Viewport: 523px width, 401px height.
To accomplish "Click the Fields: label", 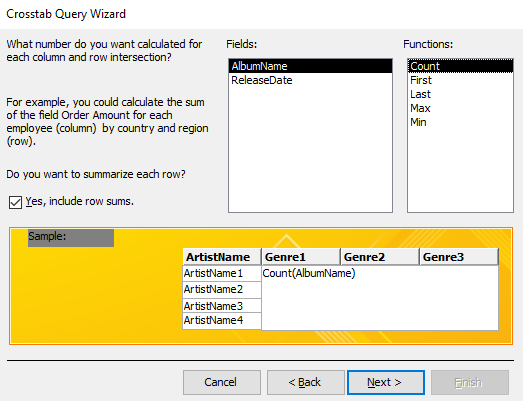I will click(x=241, y=44).
